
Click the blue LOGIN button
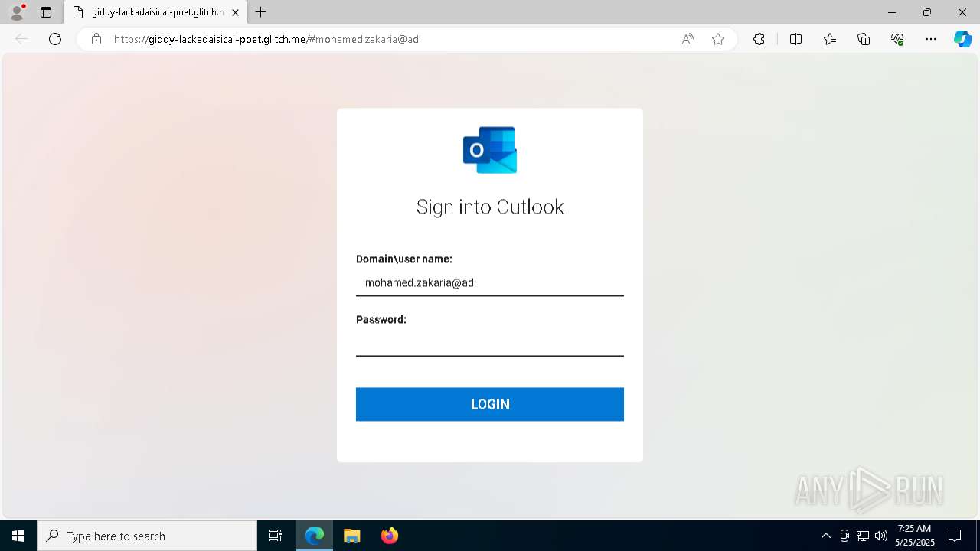490,404
